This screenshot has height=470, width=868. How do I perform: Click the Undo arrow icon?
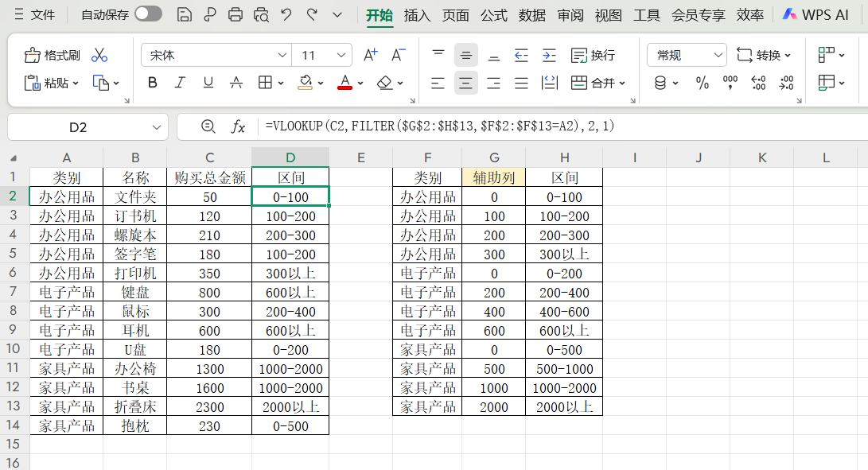click(286, 14)
